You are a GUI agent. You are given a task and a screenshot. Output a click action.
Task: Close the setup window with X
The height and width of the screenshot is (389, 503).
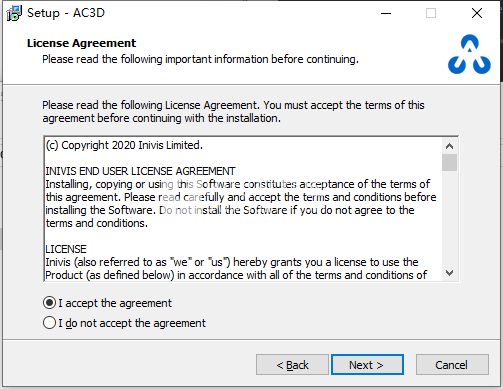coord(477,13)
